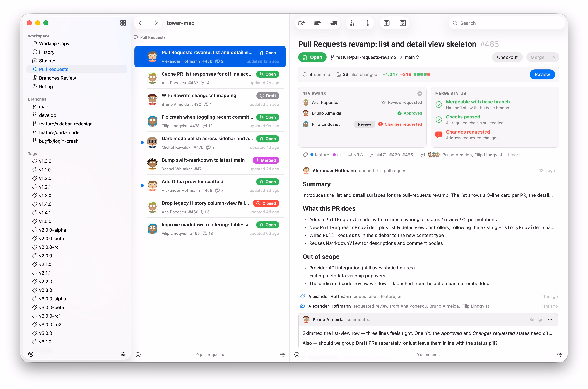Image resolution: width=588 pixels, height=389 pixels.
Task: Open Stashes in the sidebar
Action: coord(77,61)
